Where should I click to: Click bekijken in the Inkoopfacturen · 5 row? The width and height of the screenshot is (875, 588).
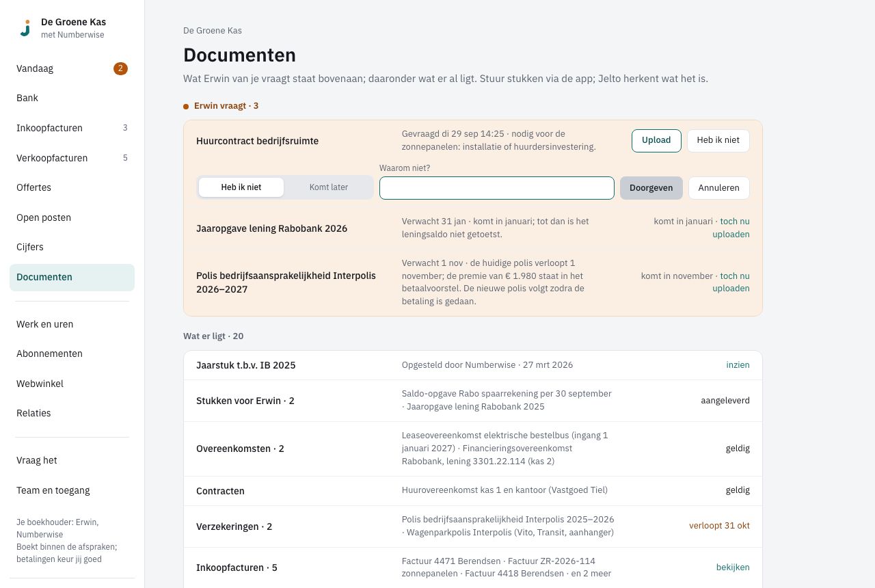coord(733,567)
